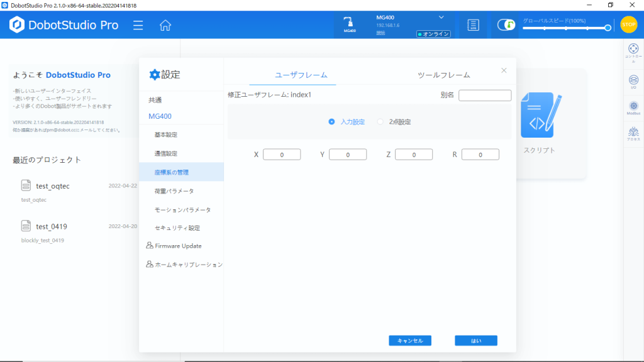The height and width of the screenshot is (362, 644).
Task: Hit the yellow STOP emergency button
Action: 628,25
